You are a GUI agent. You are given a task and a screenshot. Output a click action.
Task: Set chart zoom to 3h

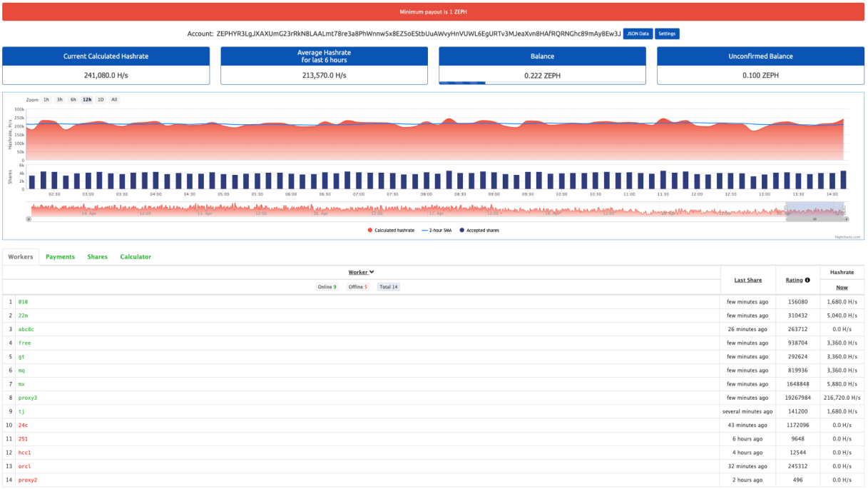click(60, 100)
